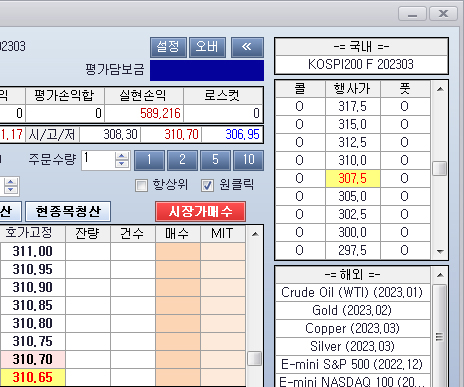Image resolution: width=464 pixels, height=387 pixels.
Task: Click put value for strike 310.0
Action: [405, 161]
